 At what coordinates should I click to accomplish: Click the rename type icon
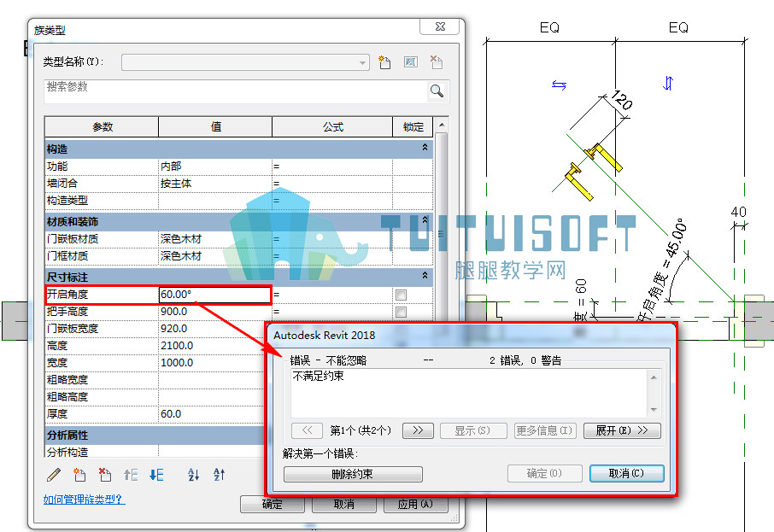pos(411,62)
